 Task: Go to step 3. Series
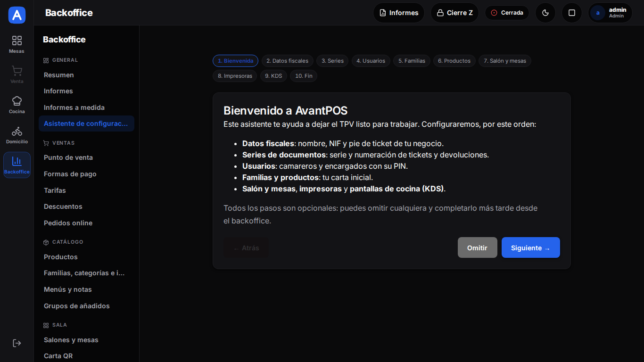point(332,61)
